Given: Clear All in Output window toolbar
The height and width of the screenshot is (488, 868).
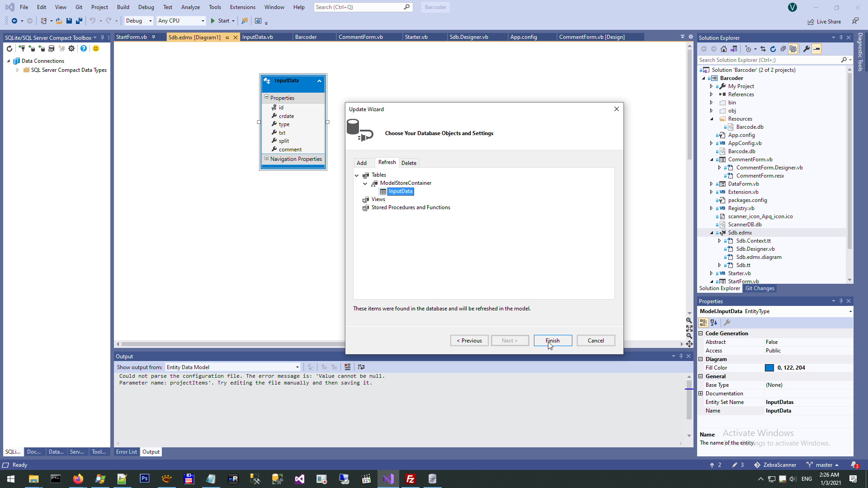Looking at the screenshot, I should (x=347, y=367).
